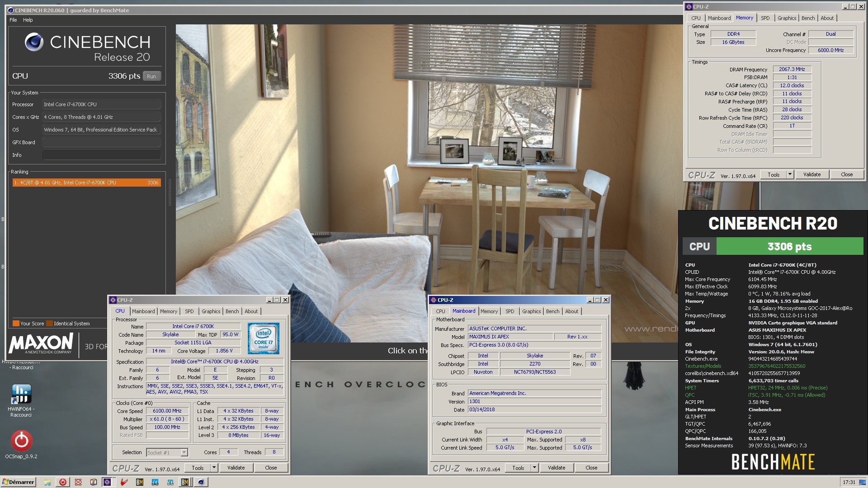Click the BIOS Date value 03/14/2018

535,410
